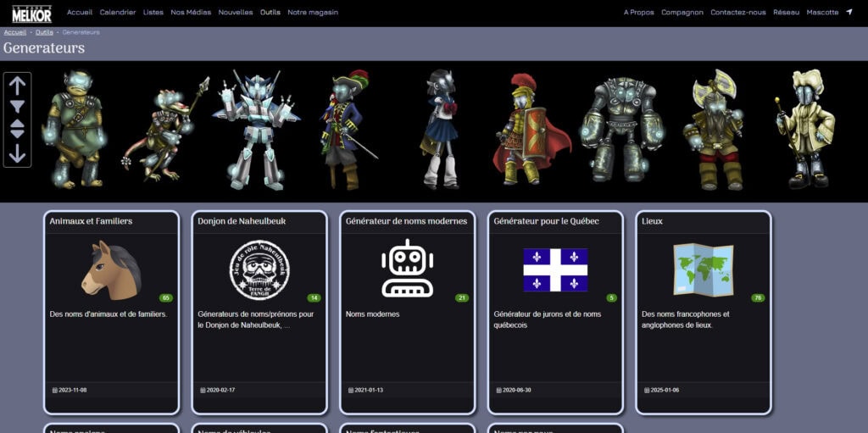Open the Calendrier menu item
Image resolution: width=868 pixels, height=433 pixels.
[x=118, y=13]
